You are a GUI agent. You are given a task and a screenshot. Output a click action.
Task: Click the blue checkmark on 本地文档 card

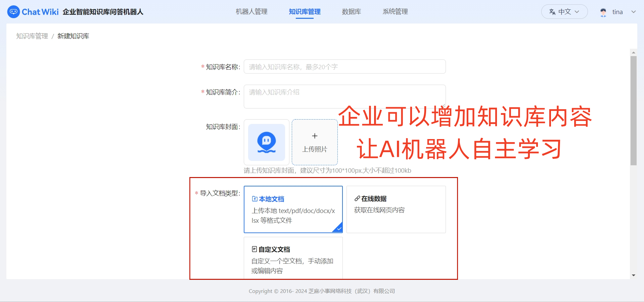[x=339, y=228]
